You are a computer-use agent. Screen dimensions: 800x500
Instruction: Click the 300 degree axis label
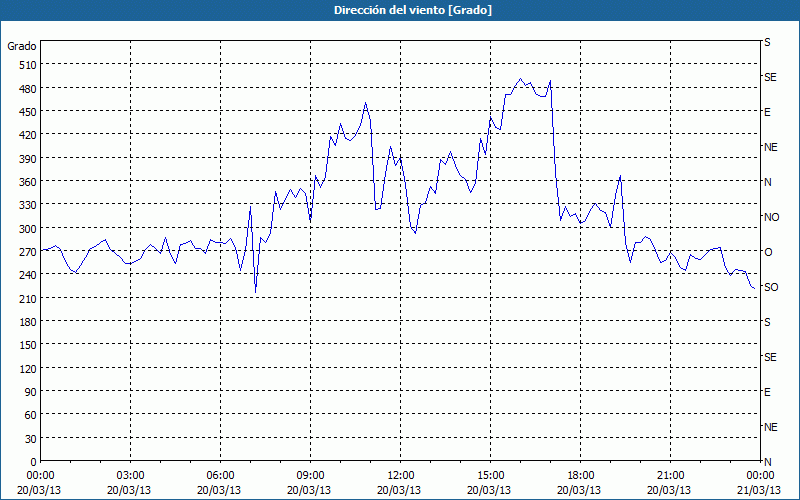(x=29, y=229)
